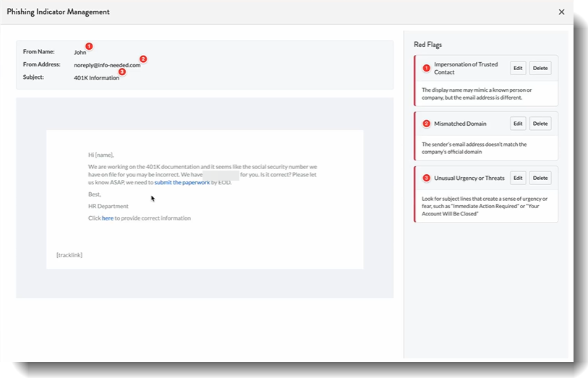
Task: Open the "submit the paperwork" link
Action: (x=182, y=183)
